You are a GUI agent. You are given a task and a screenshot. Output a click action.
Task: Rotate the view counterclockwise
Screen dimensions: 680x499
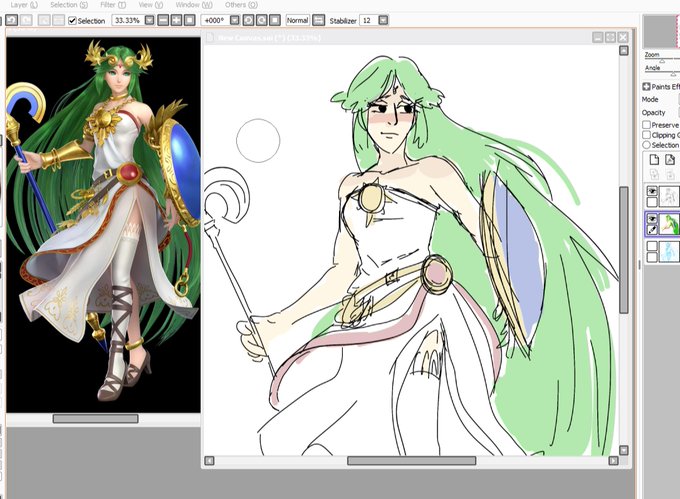coord(248,20)
